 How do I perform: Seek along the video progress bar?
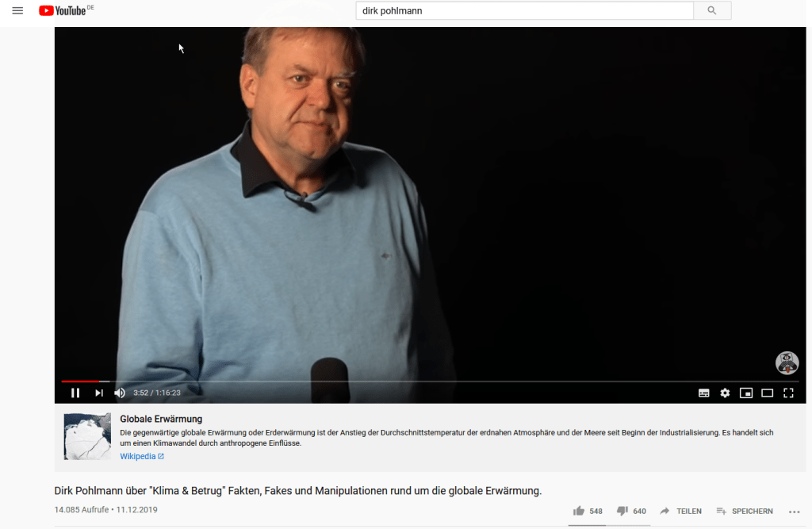point(430,381)
